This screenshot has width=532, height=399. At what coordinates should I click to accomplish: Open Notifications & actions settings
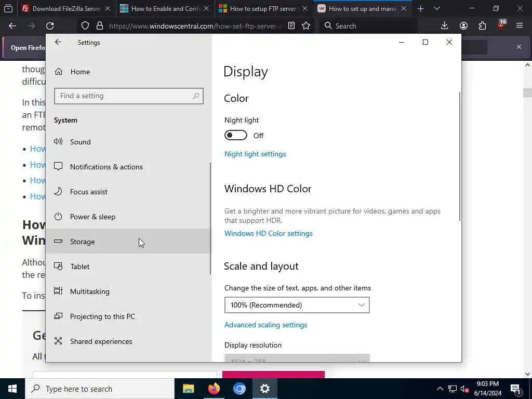coord(128,167)
